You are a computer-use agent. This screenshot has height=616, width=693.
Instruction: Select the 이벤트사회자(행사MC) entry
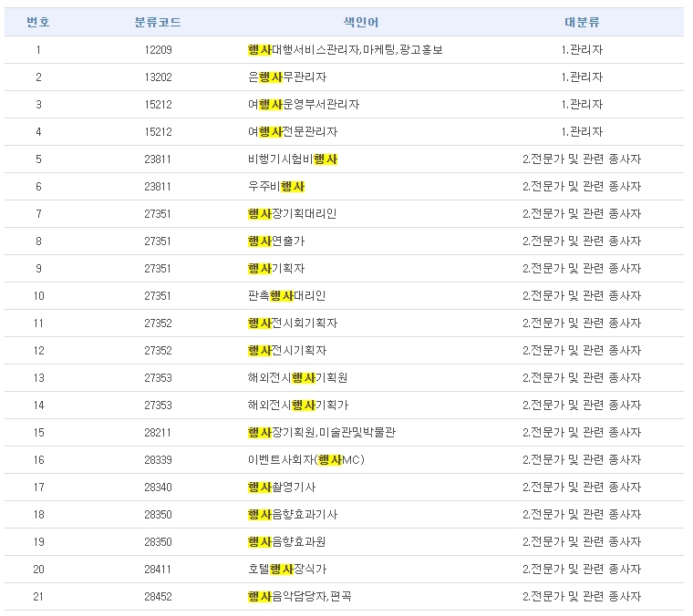pyautogui.click(x=305, y=460)
